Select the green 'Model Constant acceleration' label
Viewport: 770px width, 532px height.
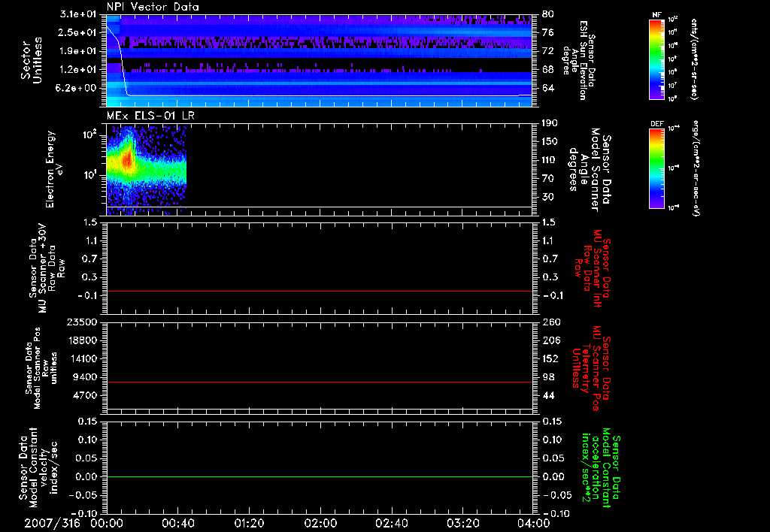coord(601,467)
